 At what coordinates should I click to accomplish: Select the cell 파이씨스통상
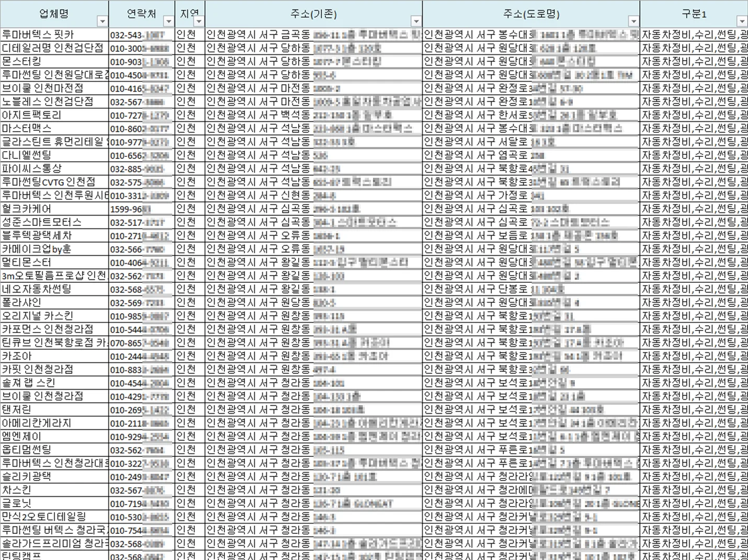tap(54, 168)
